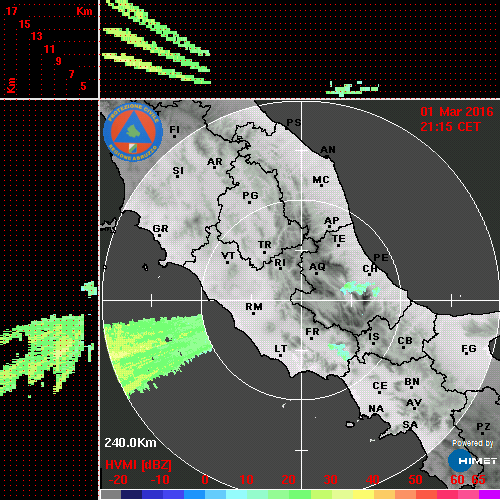Click the AN city label
Screen dimensions: 500x500
(x=328, y=150)
